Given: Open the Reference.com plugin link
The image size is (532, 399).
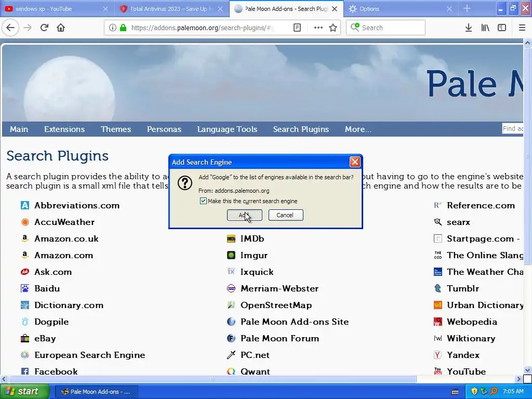Looking at the screenshot, I should (x=481, y=205).
